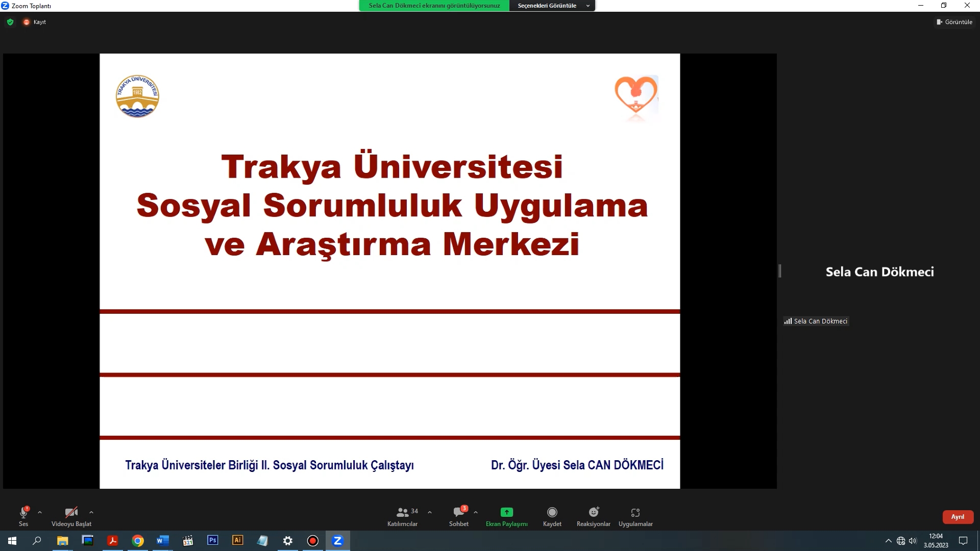980x551 pixels.
Task: Show hidden system tray icons
Action: 889,541
